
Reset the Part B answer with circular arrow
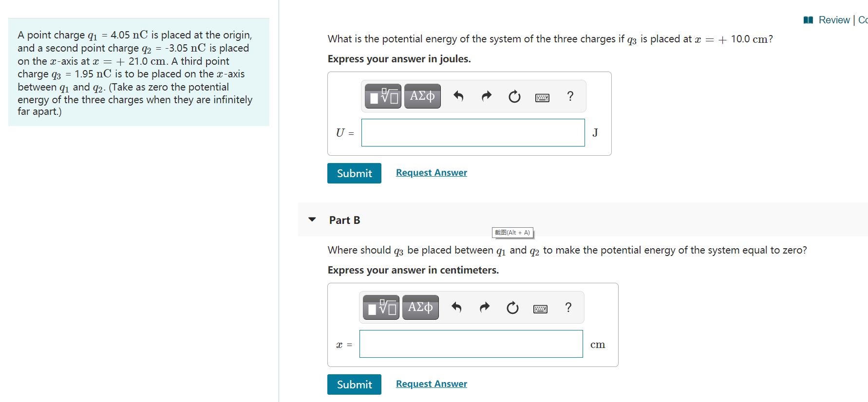point(512,308)
